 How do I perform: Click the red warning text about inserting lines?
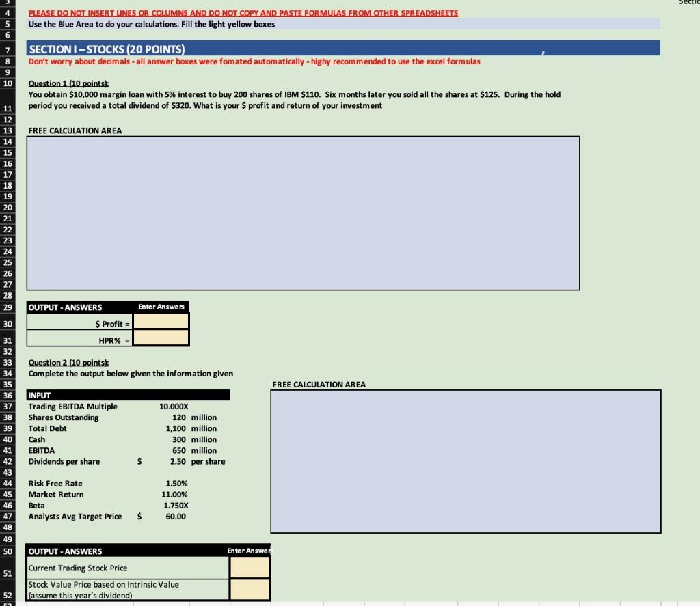click(242, 12)
